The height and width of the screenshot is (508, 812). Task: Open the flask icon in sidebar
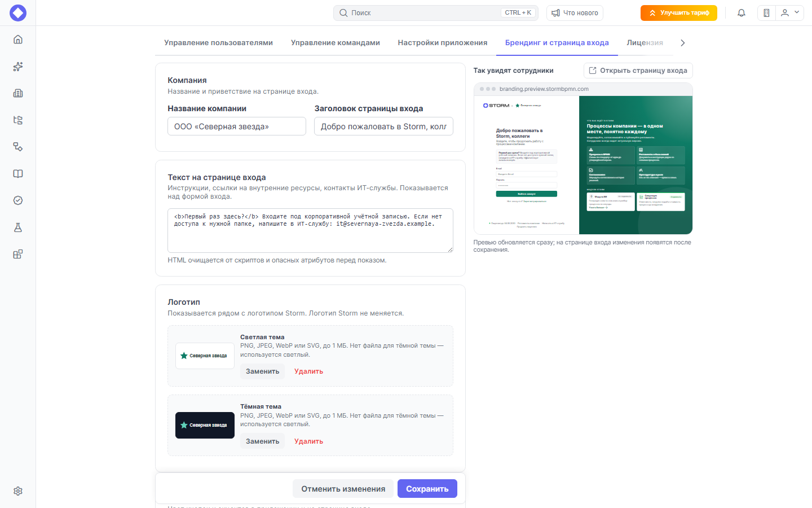(18, 227)
